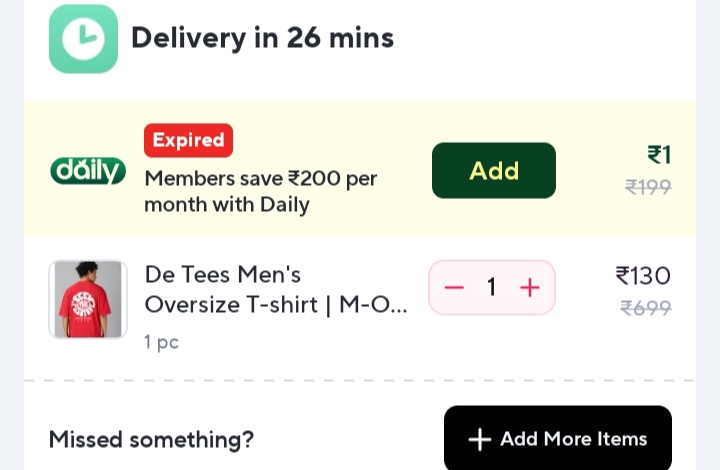The height and width of the screenshot is (470, 720).
Task: Click the Delivery in 26 mins heading
Action: (x=262, y=38)
